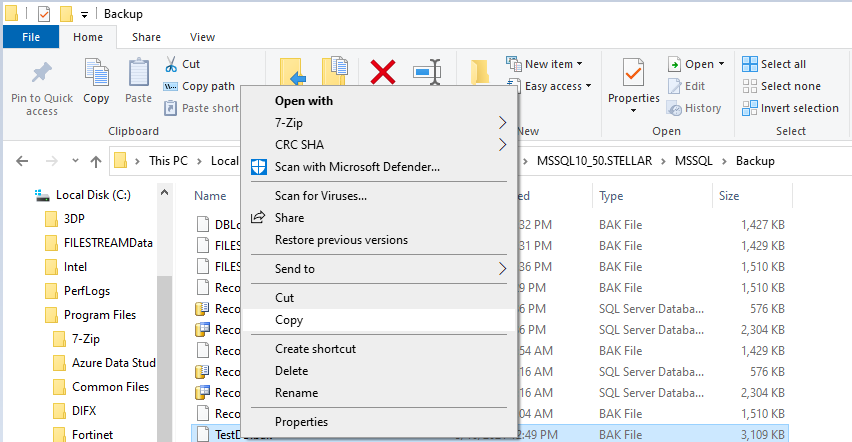Click Select all in ribbon

774,64
